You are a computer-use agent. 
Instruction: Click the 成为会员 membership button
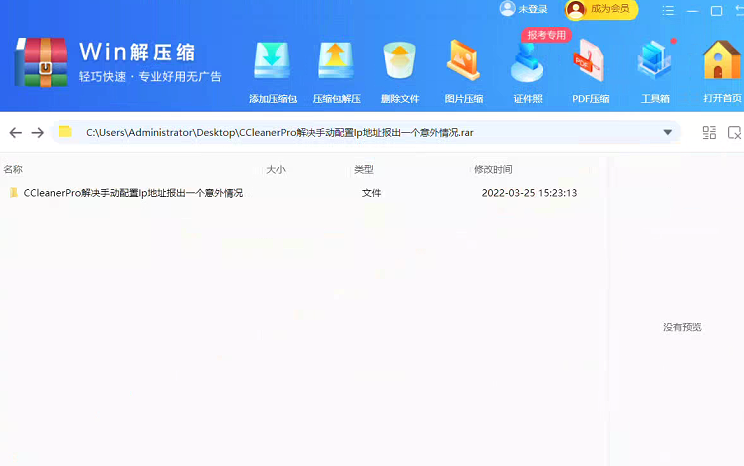point(601,9)
